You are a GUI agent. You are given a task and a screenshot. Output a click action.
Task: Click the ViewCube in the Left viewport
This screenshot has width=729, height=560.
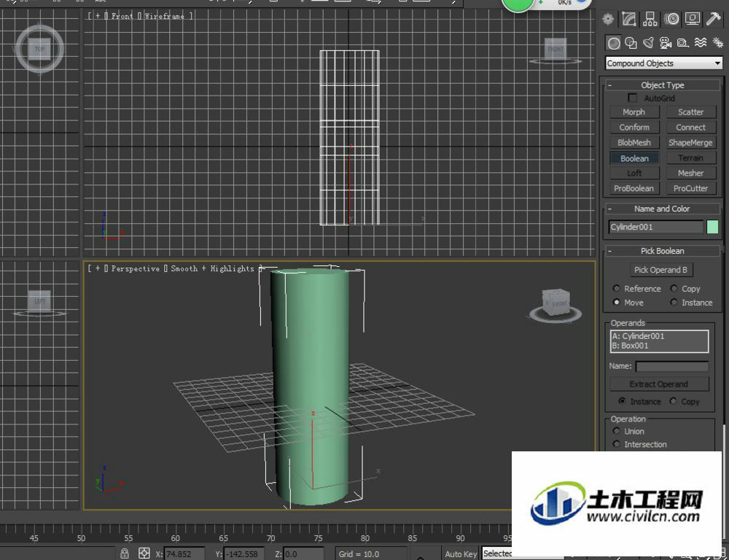point(39,303)
